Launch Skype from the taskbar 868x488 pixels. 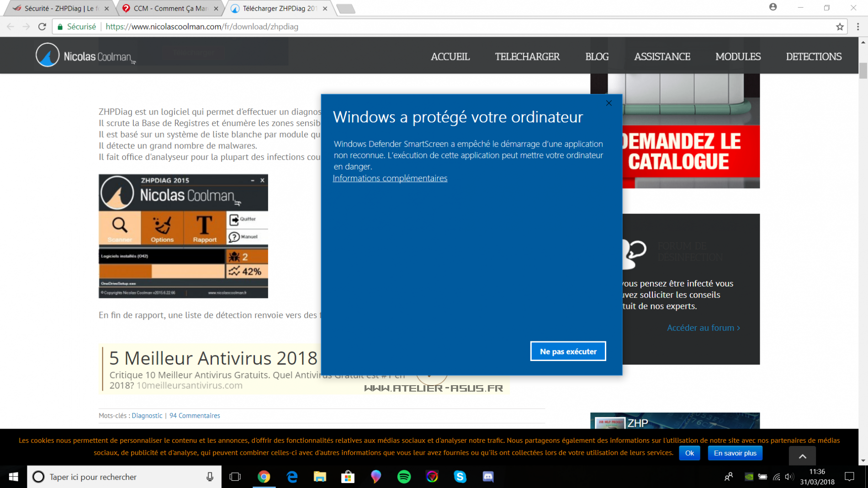point(460,477)
